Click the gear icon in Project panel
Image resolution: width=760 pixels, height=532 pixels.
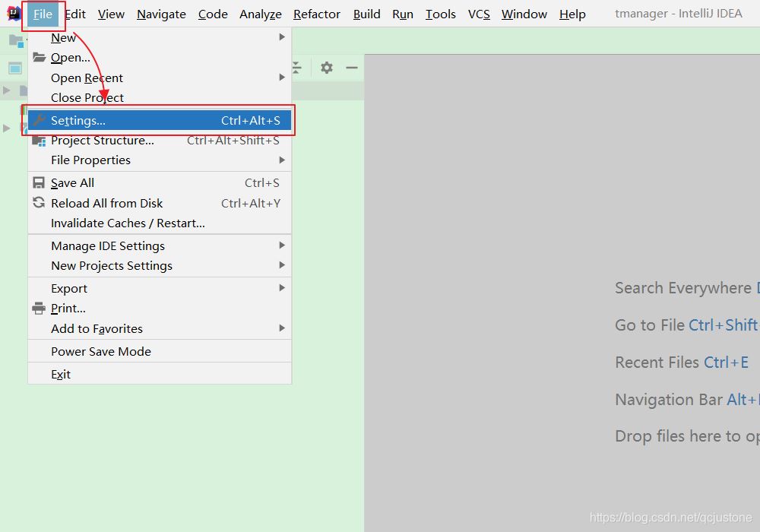[327, 68]
